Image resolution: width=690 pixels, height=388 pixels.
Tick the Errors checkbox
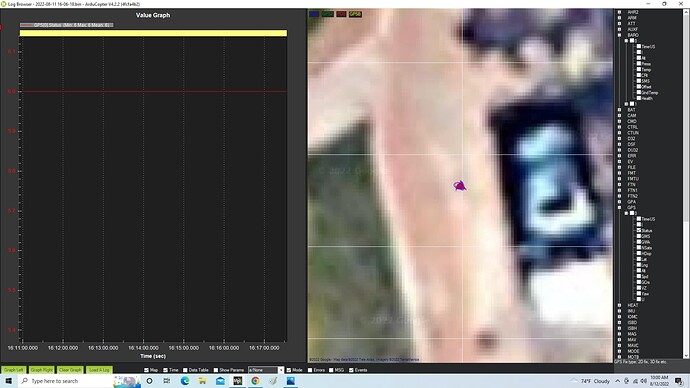tap(310, 370)
